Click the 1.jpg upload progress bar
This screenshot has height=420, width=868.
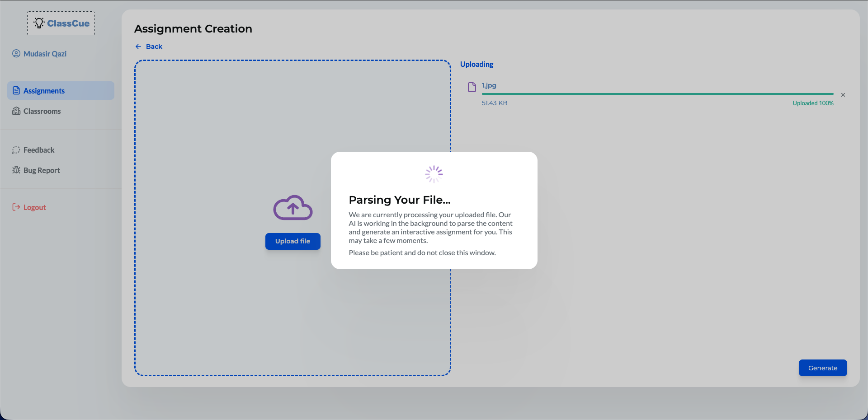657,94
